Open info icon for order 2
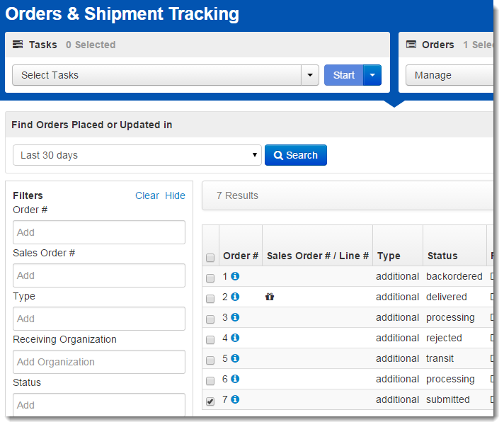The image size is (504, 427). tap(235, 297)
